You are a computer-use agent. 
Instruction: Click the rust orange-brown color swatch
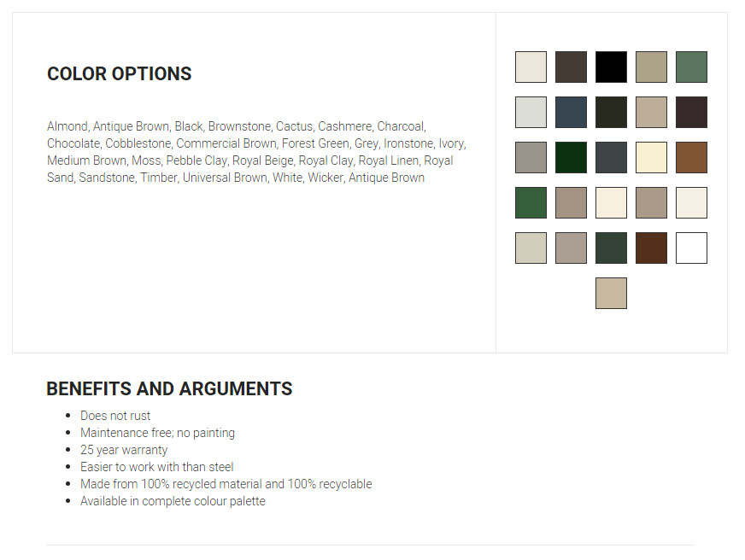point(691,158)
